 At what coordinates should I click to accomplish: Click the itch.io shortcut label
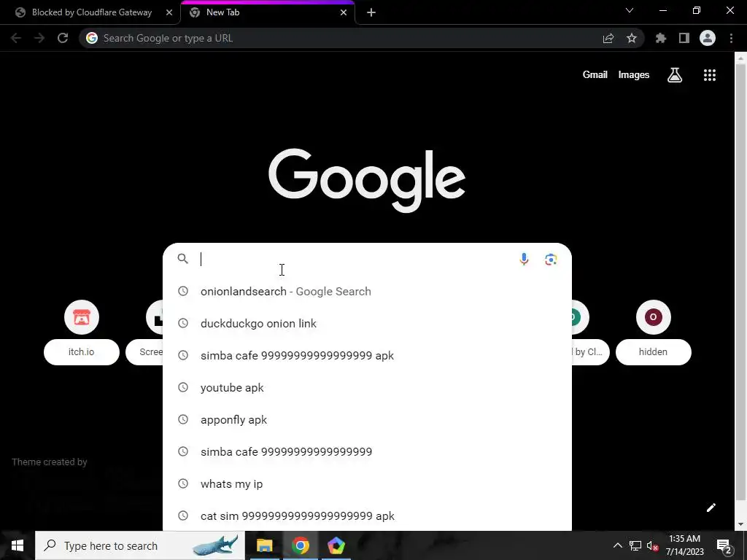(82, 352)
